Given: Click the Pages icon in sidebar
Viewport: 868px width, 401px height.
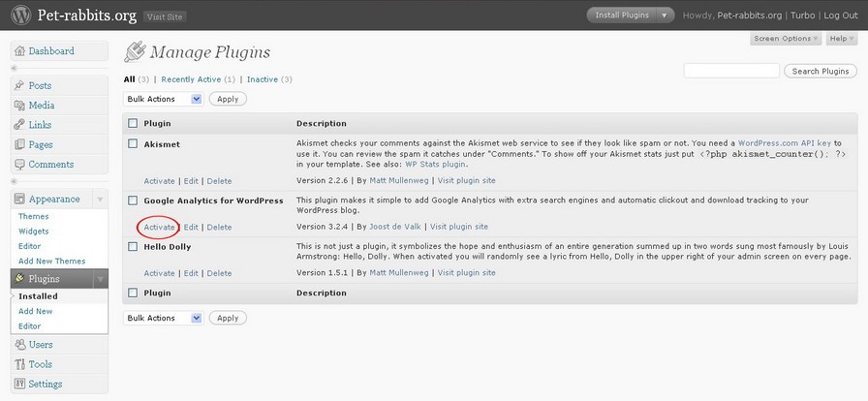Looking at the screenshot, I should click(x=20, y=144).
